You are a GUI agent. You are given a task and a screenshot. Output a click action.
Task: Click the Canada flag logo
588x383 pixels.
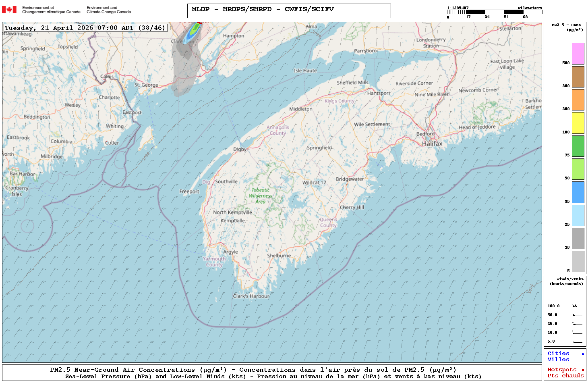point(10,10)
